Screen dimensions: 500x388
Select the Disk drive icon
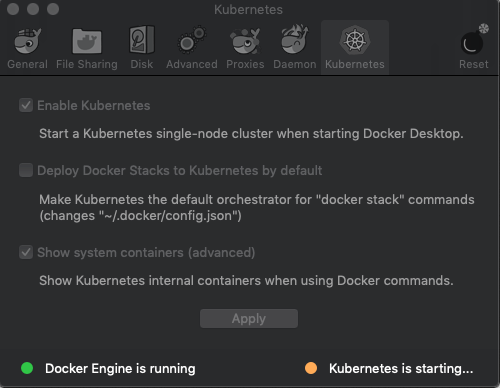pyautogui.click(x=142, y=40)
